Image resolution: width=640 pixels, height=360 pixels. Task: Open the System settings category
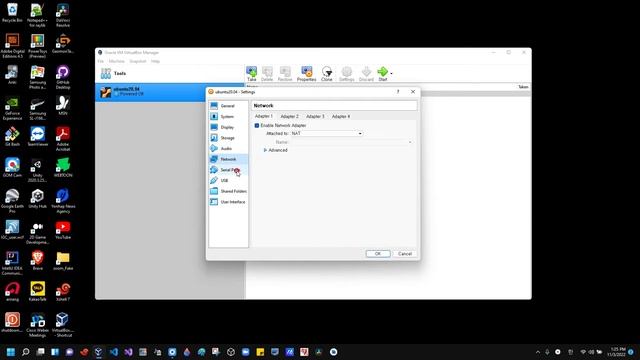(x=228, y=116)
